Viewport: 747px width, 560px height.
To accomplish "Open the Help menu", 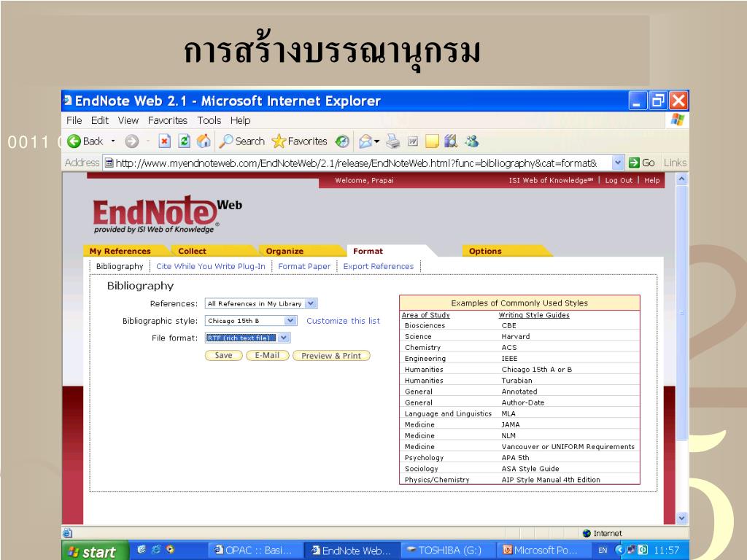I will click(x=241, y=120).
